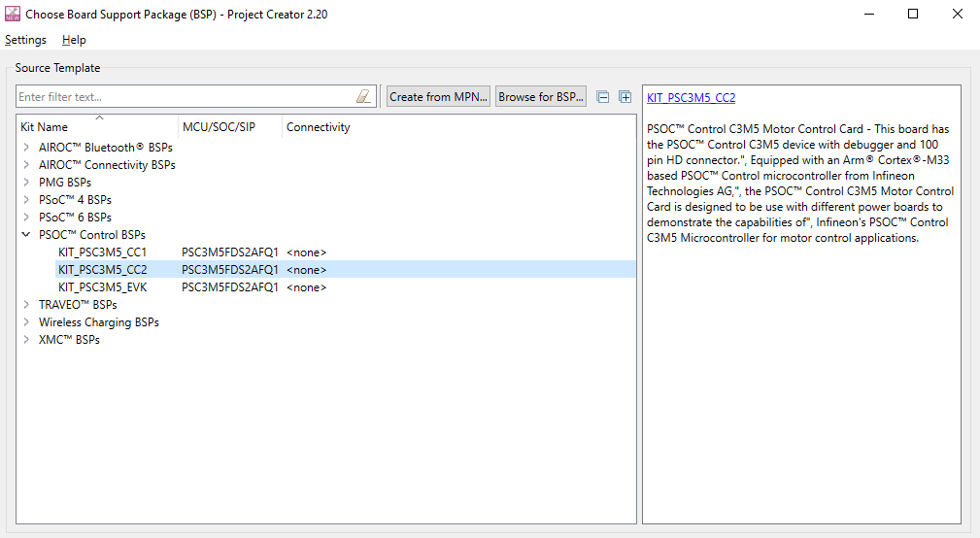Click Browse for BSP button
The height and width of the screenshot is (538, 980).
541,97
